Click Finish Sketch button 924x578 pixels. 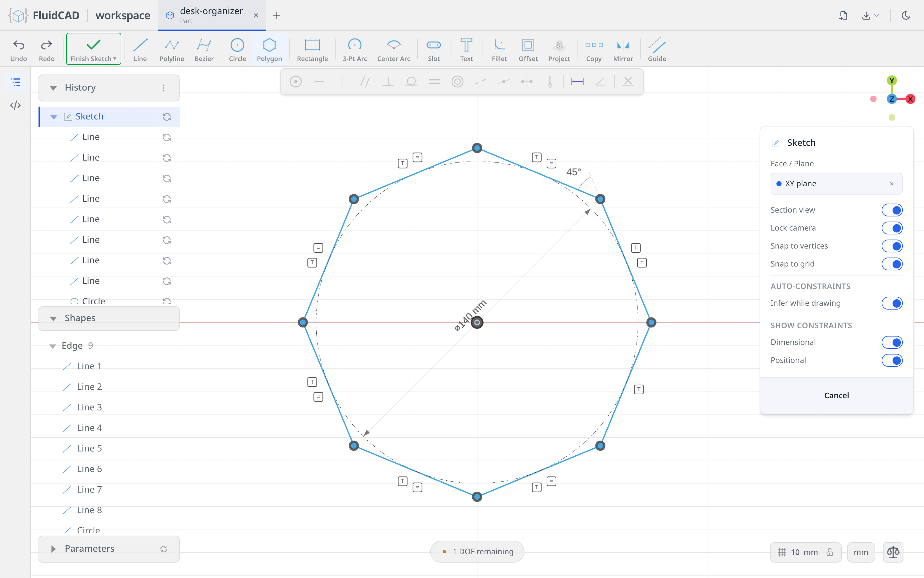coord(94,49)
